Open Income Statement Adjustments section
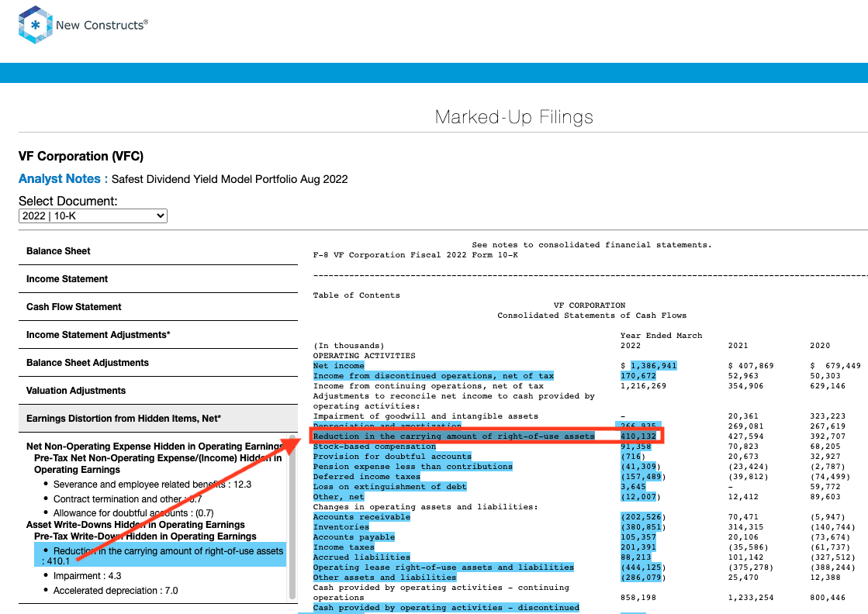Image resolution: width=868 pixels, height=614 pixels. click(157, 335)
